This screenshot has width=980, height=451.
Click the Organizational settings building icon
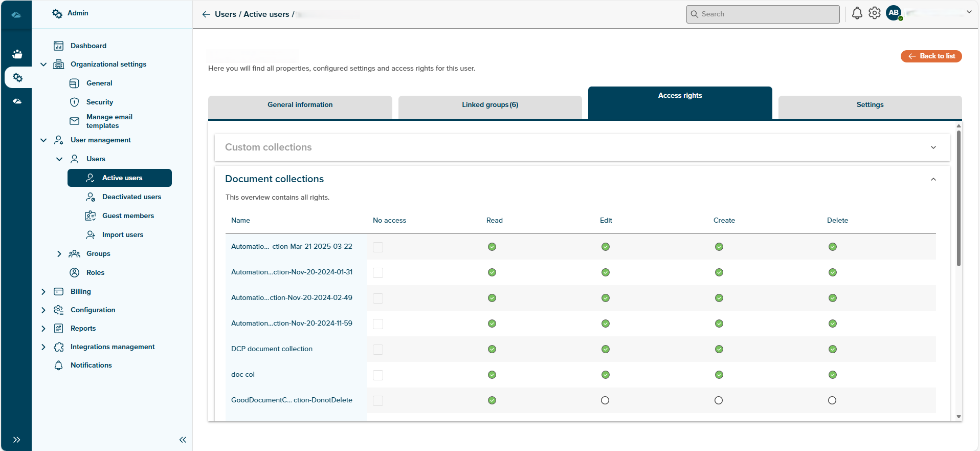(x=59, y=64)
